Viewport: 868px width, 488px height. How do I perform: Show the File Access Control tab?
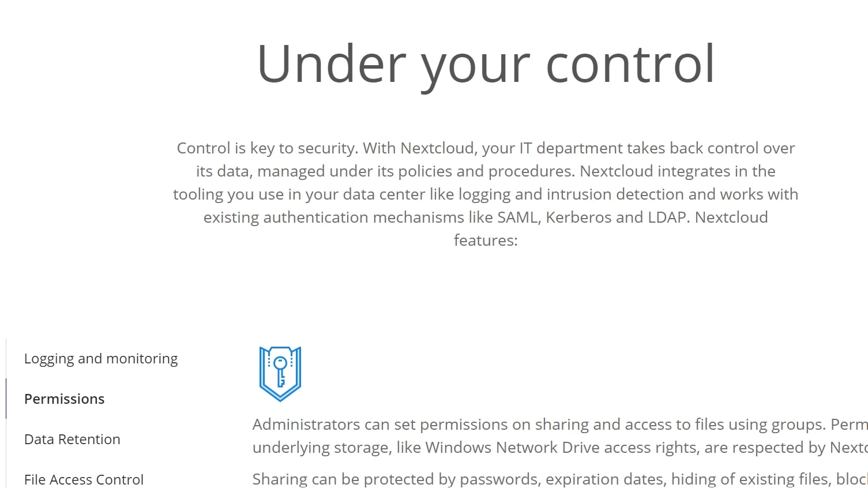pos(84,479)
